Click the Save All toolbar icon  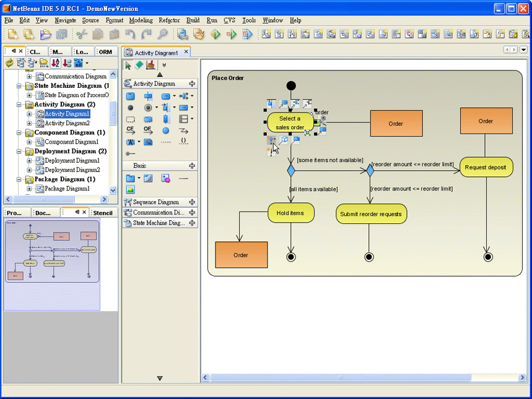point(62,34)
